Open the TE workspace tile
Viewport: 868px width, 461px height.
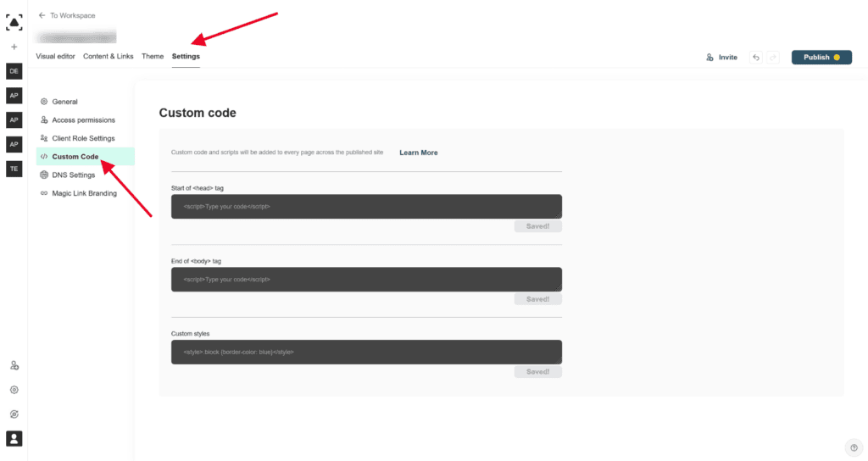pyautogui.click(x=14, y=169)
